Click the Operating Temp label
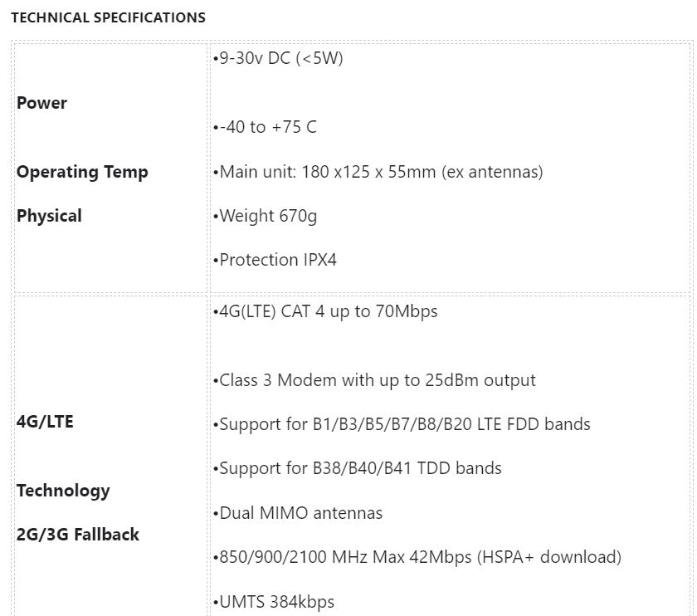 pos(82,172)
